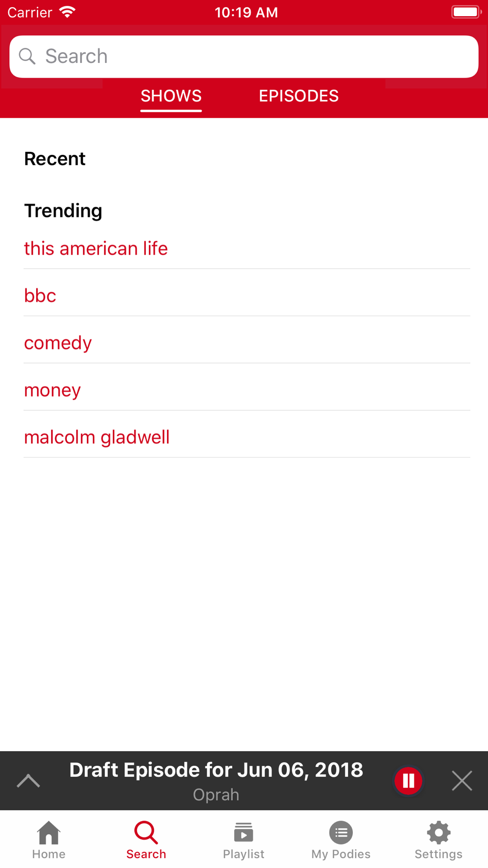Focus the Search input field
Screen dimensions: 488x868
(244, 57)
